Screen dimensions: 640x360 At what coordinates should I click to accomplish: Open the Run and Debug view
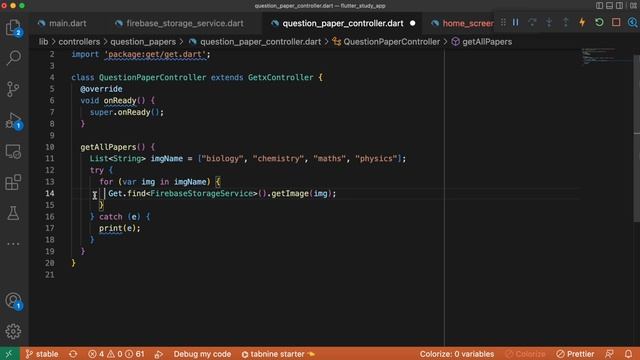pyautogui.click(x=13, y=120)
